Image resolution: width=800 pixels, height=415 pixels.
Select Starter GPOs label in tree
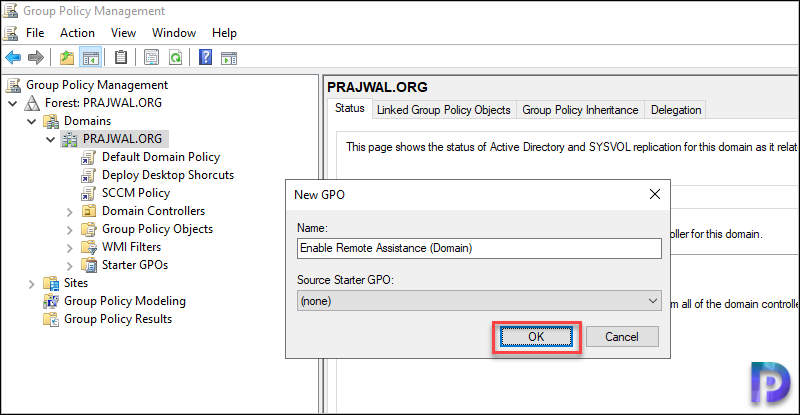click(x=135, y=265)
